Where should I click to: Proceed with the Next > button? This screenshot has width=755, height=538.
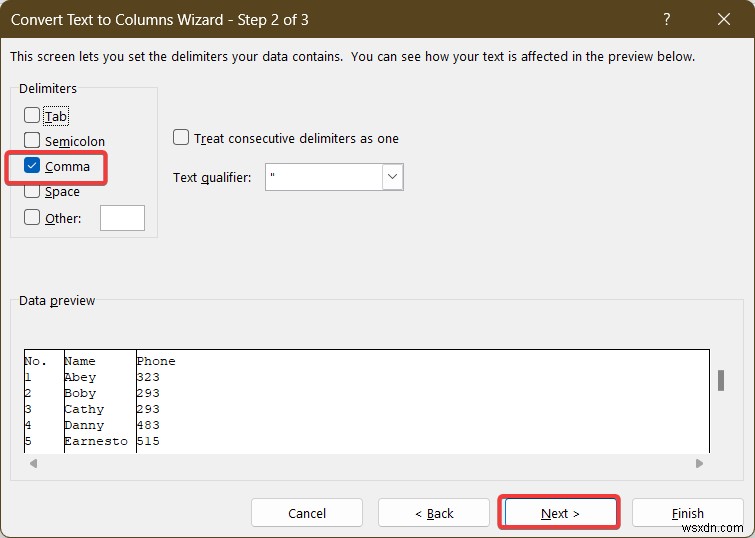coord(560,513)
